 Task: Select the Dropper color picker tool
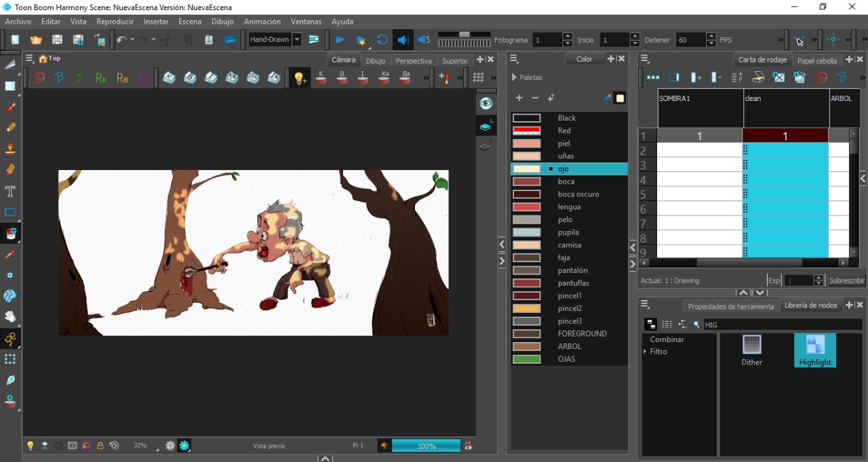[x=10, y=254]
